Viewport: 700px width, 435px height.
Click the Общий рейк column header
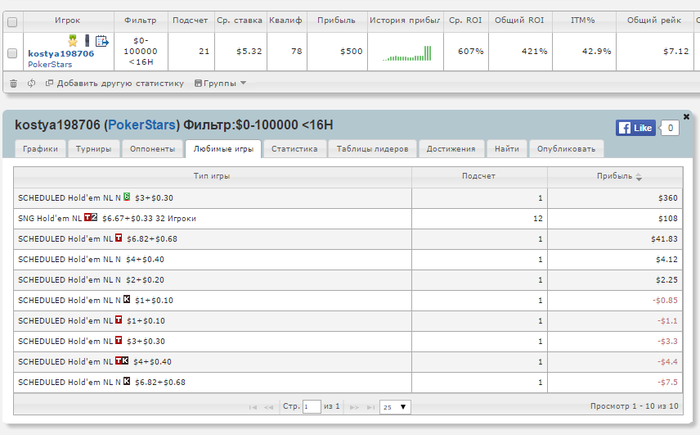pos(654,21)
